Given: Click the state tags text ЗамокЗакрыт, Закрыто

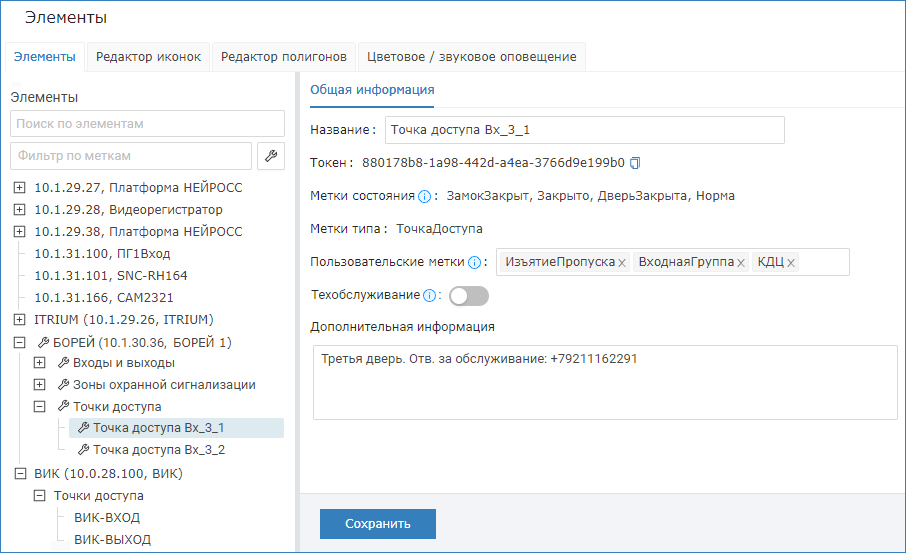Looking at the screenshot, I should (x=519, y=196).
